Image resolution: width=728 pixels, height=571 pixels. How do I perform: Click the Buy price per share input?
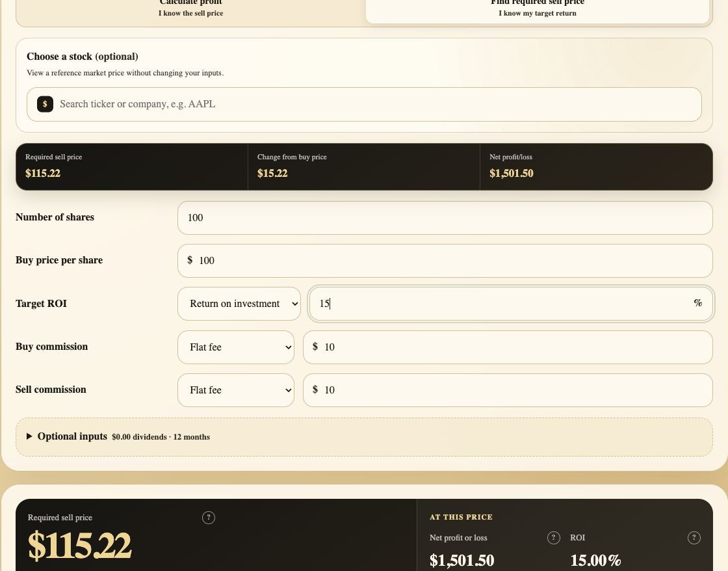point(445,261)
